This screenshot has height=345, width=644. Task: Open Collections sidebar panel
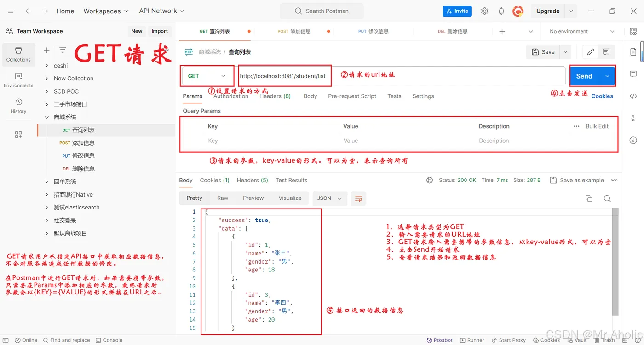click(x=18, y=54)
